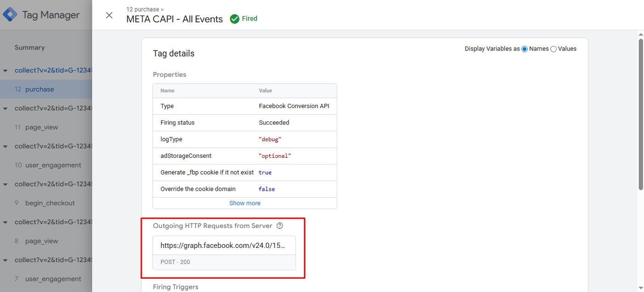Select Names for Display Variables
The width and height of the screenshot is (644, 292).
tap(524, 49)
